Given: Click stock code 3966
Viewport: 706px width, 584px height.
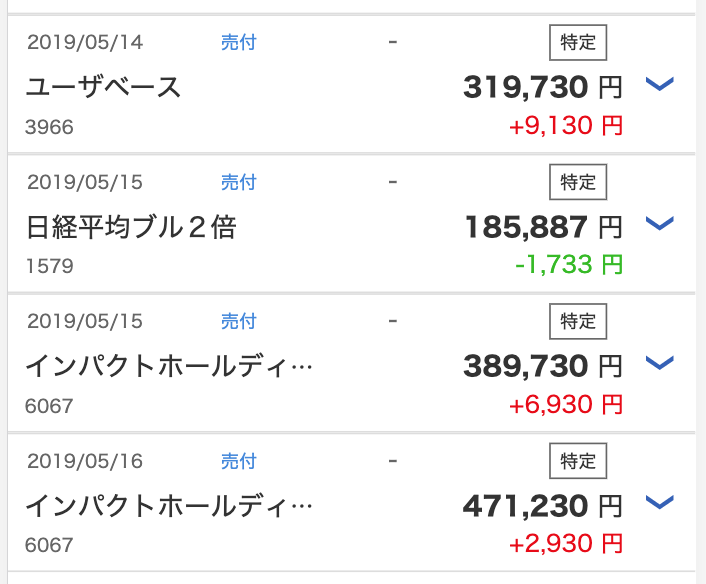Looking at the screenshot, I should (50, 127).
